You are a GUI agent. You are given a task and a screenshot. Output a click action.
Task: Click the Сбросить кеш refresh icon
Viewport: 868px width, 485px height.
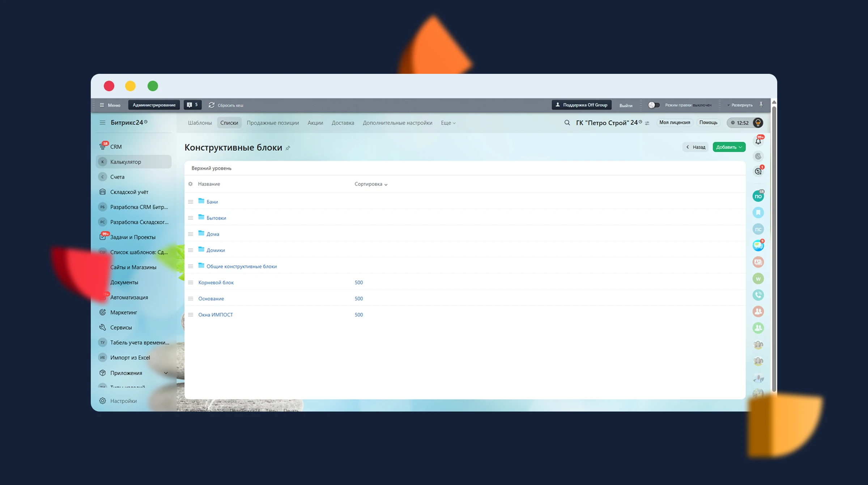point(212,105)
